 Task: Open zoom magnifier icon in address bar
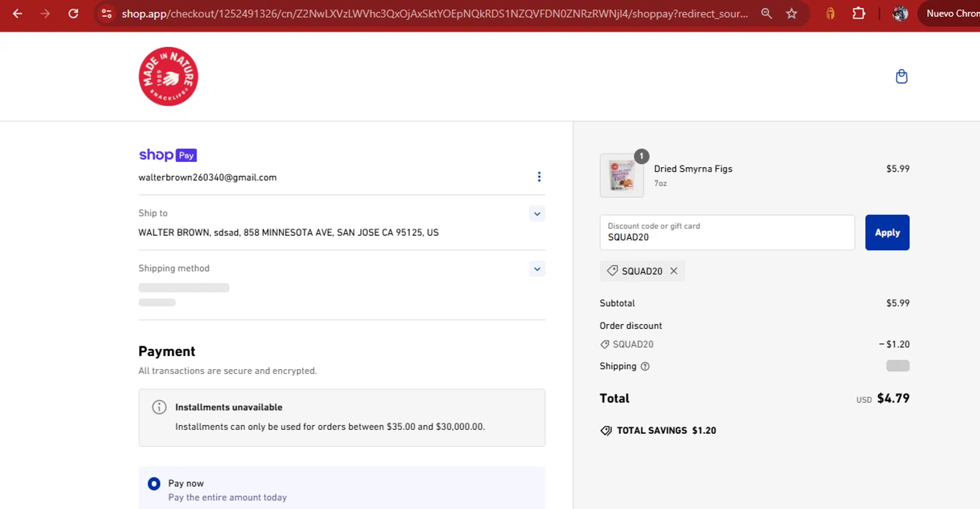click(766, 14)
